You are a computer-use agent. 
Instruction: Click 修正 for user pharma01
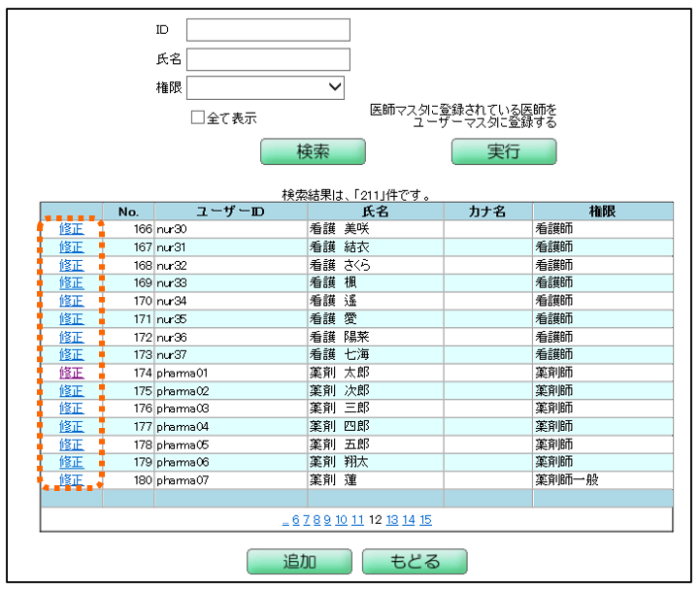pos(71,373)
